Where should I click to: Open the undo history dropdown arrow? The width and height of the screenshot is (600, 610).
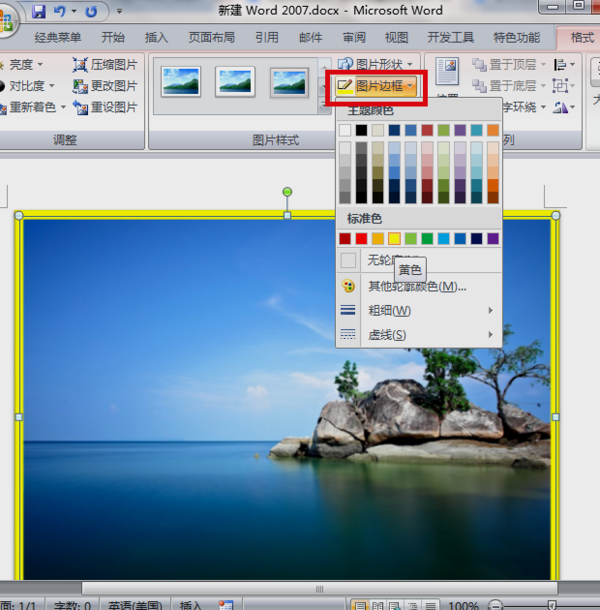74,12
